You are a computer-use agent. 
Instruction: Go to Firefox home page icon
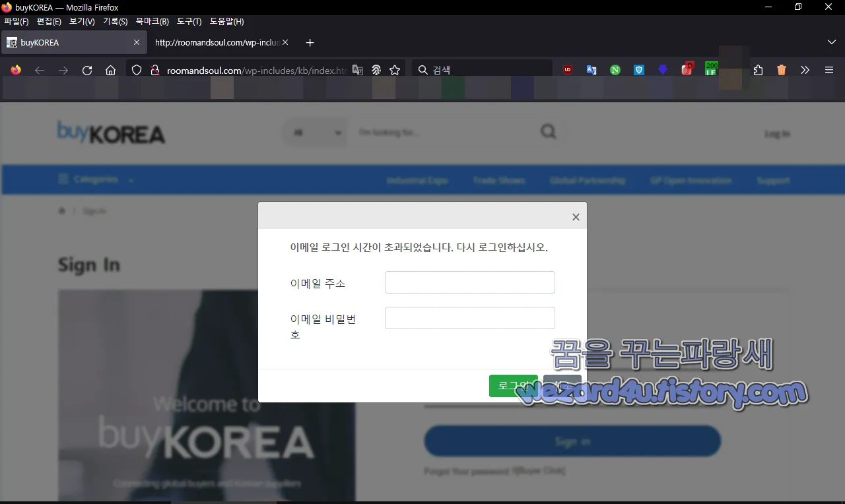(x=111, y=70)
